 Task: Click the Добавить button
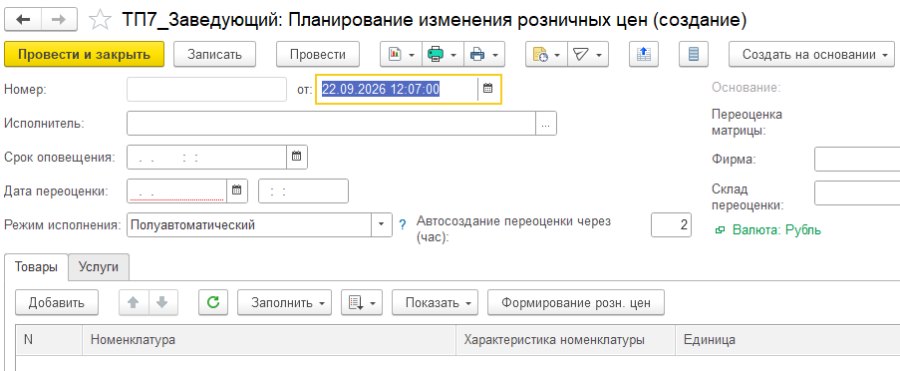[57, 303]
